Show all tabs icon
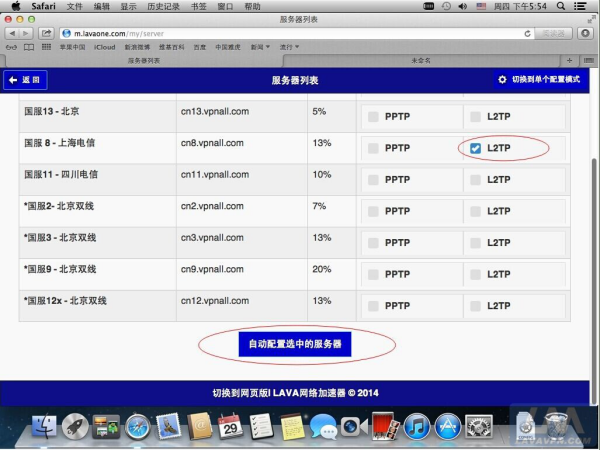This screenshot has height=450, width=600. click(x=589, y=60)
